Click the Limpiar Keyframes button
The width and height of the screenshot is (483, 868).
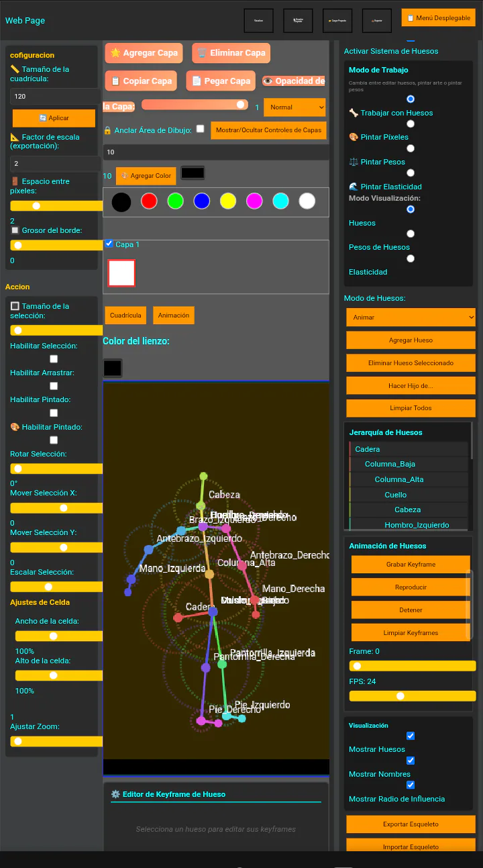(x=411, y=633)
